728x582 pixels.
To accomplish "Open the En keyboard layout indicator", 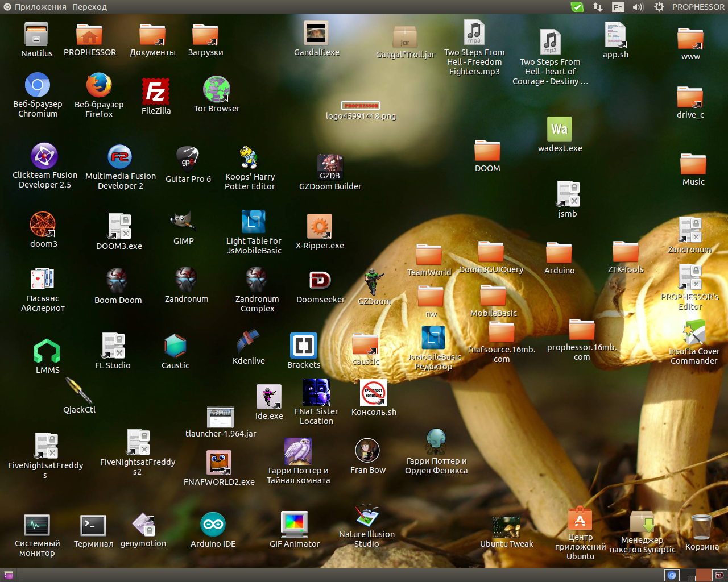I will 618,7.
